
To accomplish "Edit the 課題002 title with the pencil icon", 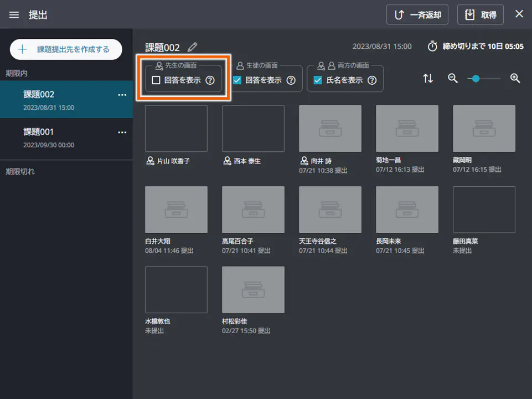I will pos(191,48).
